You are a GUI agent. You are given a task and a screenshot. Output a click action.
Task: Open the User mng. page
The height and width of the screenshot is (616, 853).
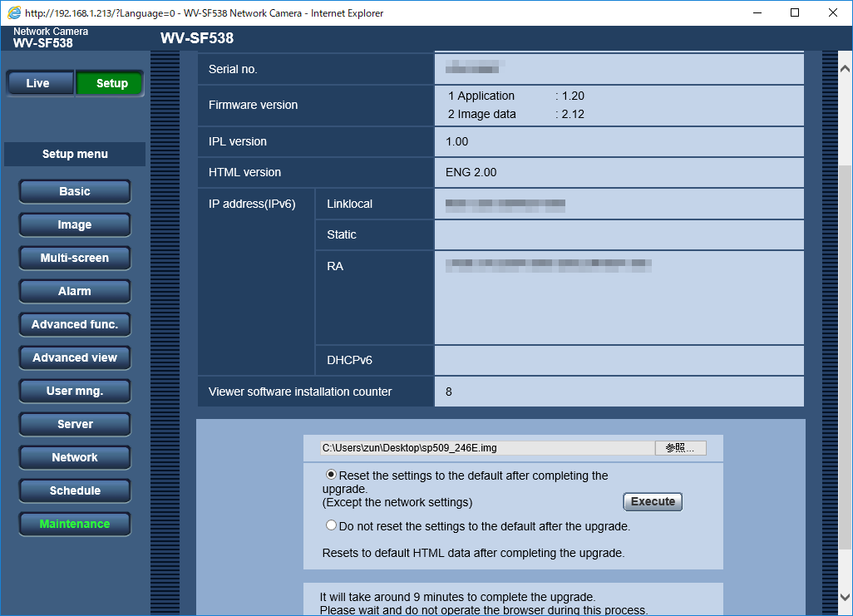75,391
